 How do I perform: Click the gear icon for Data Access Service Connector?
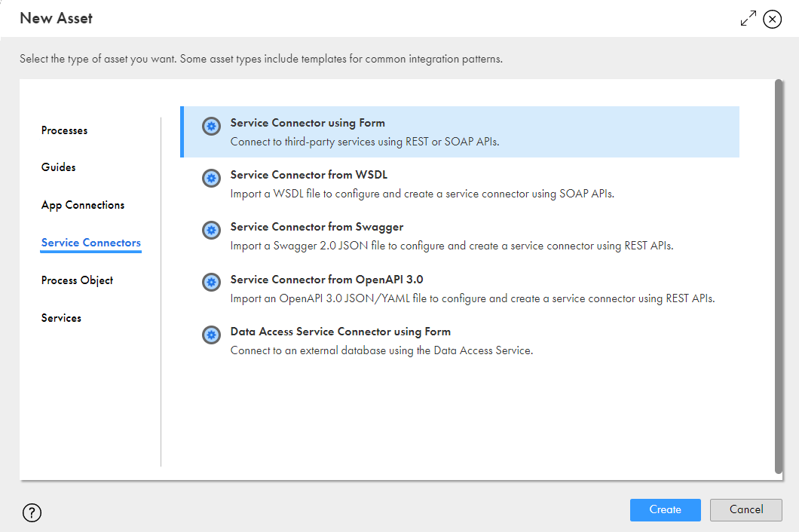click(211, 335)
